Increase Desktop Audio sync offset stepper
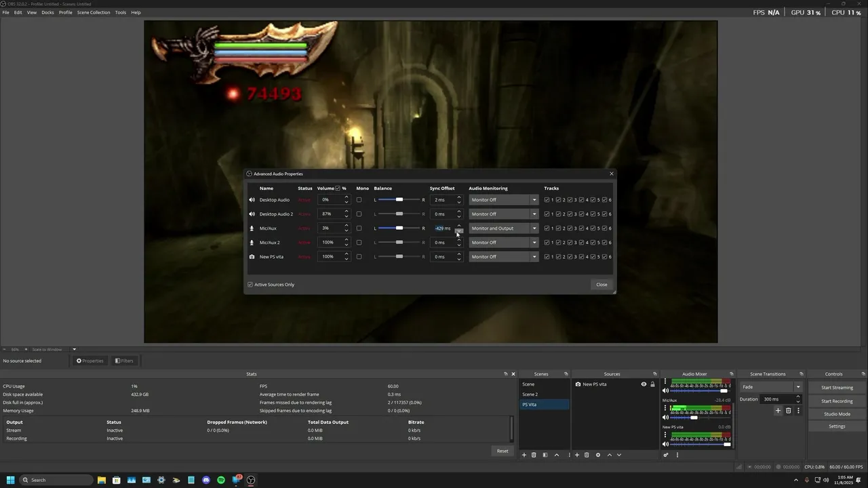This screenshot has width=868, height=488. pos(459,197)
